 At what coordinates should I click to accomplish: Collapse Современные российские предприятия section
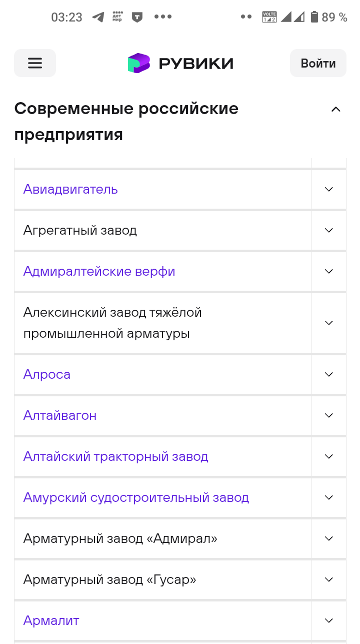(x=336, y=109)
